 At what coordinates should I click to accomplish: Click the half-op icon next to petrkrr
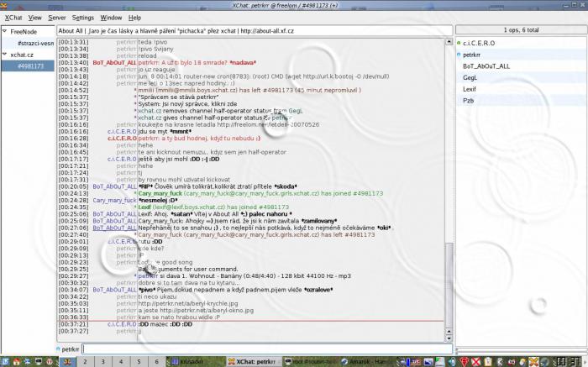[x=459, y=55]
